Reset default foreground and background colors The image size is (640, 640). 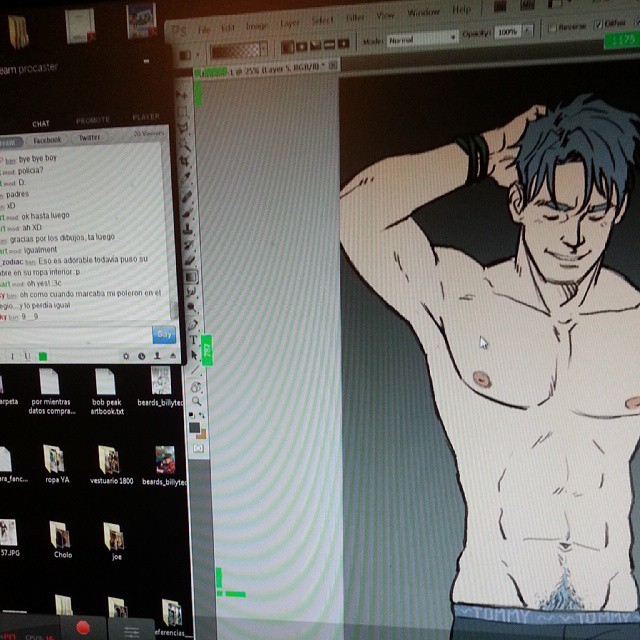[x=191, y=415]
